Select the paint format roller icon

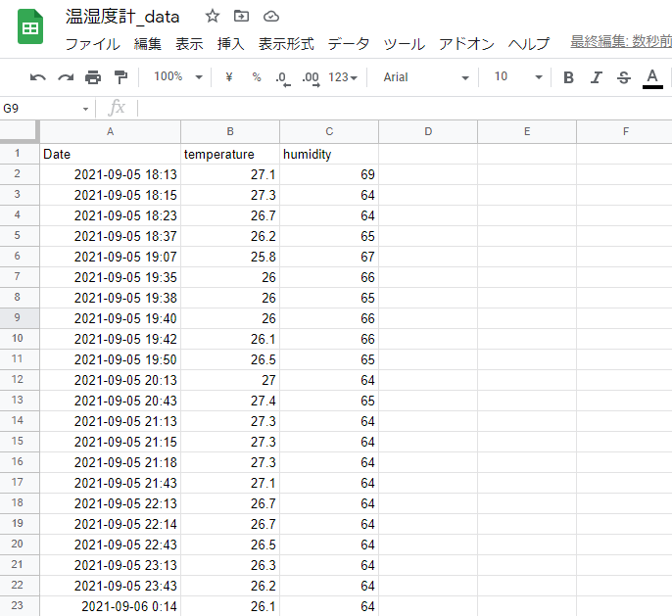click(120, 77)
